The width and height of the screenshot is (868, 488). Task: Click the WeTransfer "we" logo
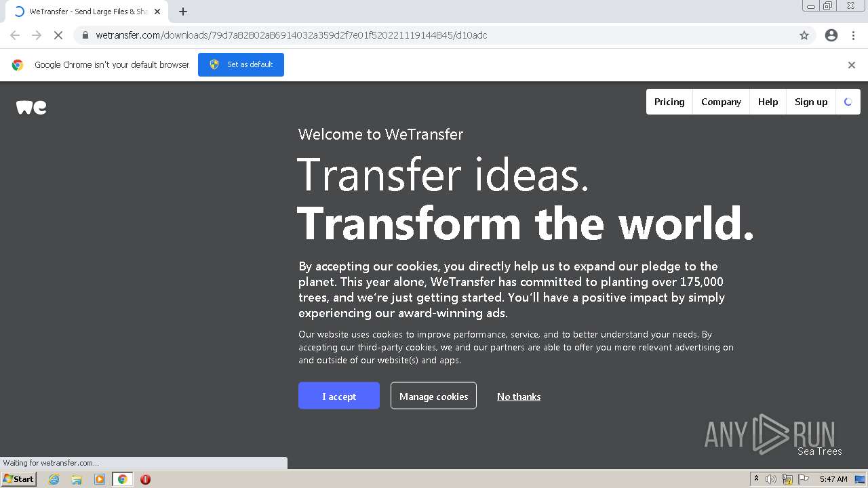[31, 107]
